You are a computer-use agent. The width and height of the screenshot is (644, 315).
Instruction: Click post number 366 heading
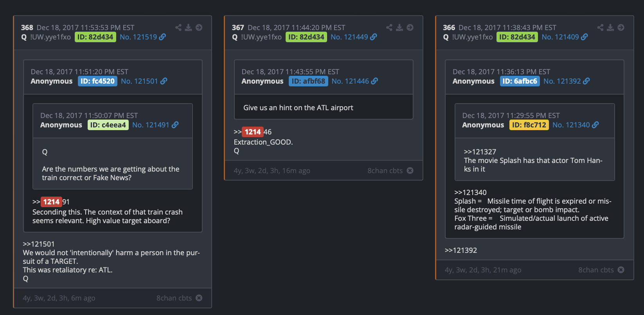[449, 27]
